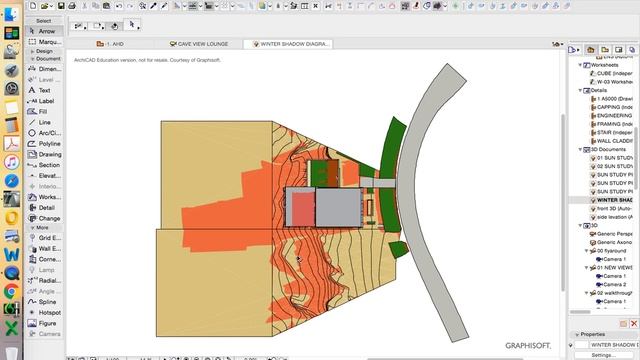This screenshot has height=360, width=640.
Task: Collapse the 00 flyaround folder
Action: coord(587,251)
